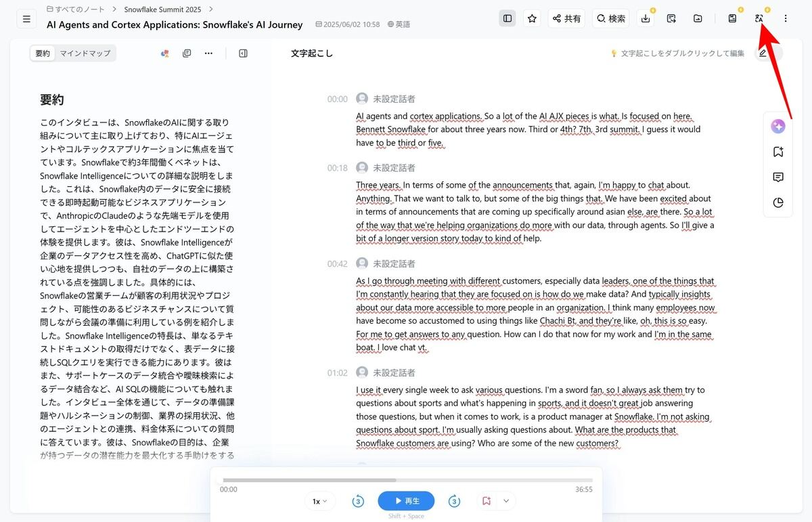Click the colorful AI model icon
Image resolution: width=812 pixels, height=522 pixels.
pyautogui.click(x=164, y=53)
